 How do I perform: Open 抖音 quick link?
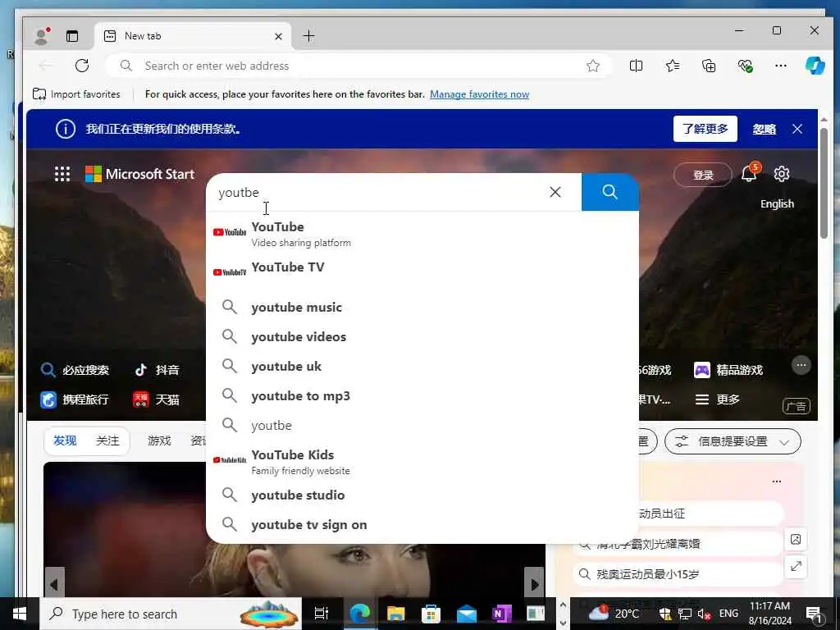pyautogui.click(x=157, y=370)
